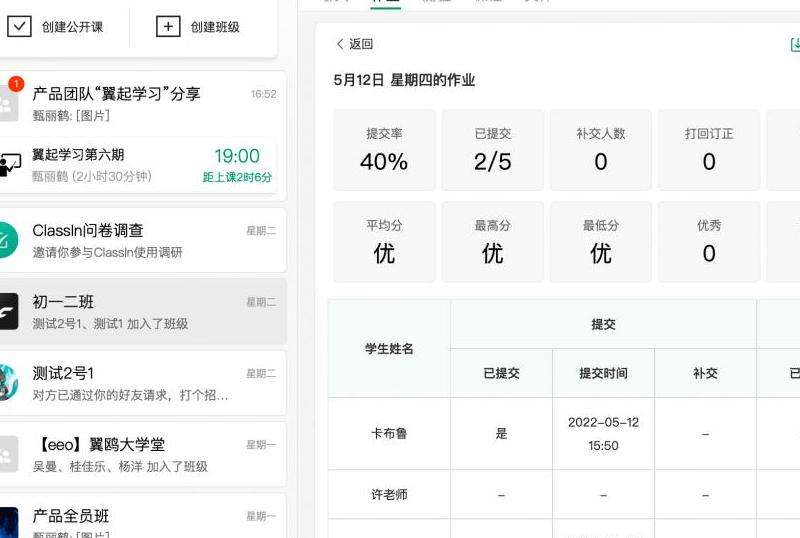Click the 【eeo】翼鸥大学堂 group avatar
The width and height of the screenshot is (800, 538).
point(7,455)
